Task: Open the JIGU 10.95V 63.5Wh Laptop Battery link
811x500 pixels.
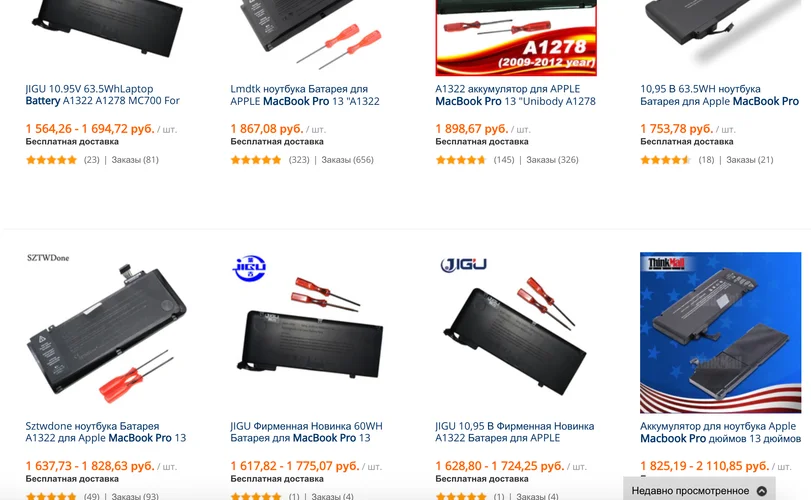Action: [102, 95]
